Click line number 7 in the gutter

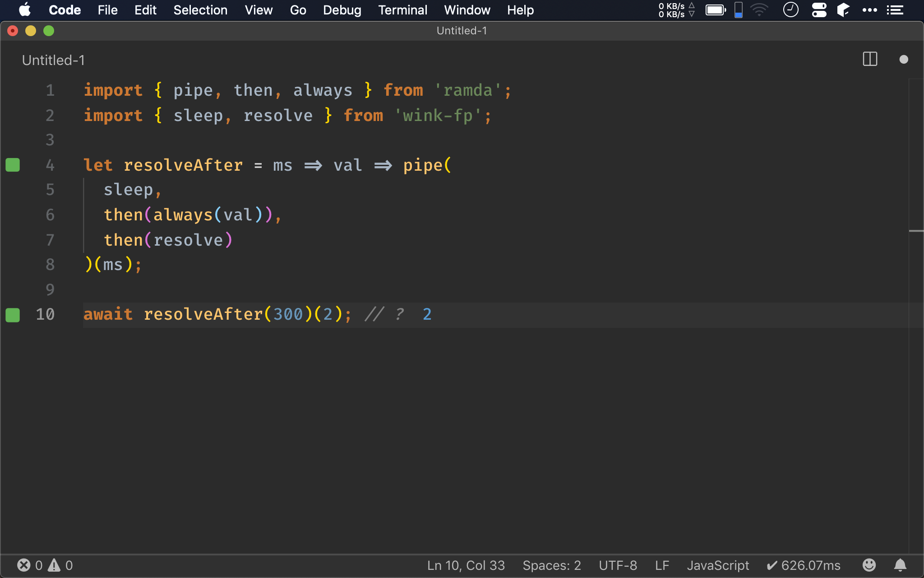tap(50, 240)
